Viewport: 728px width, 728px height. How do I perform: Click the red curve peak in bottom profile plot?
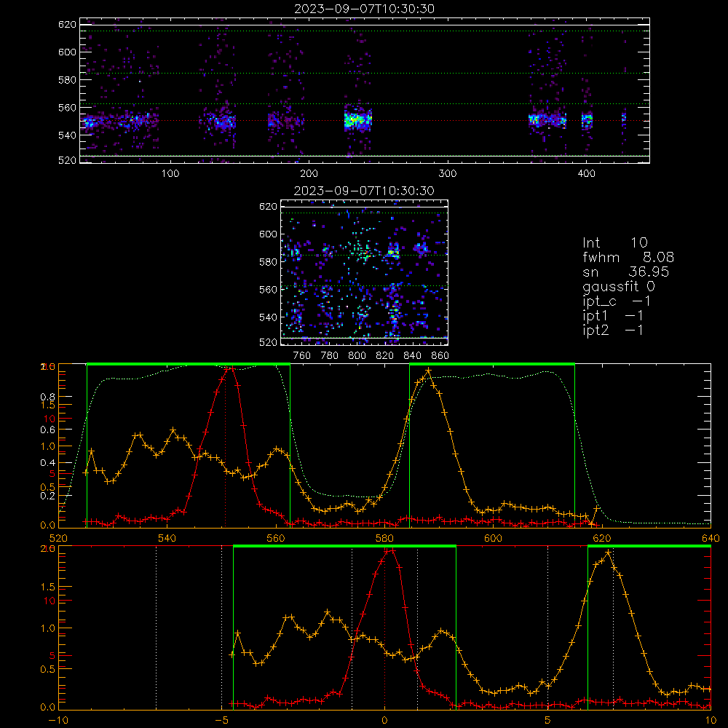[390, 550]
